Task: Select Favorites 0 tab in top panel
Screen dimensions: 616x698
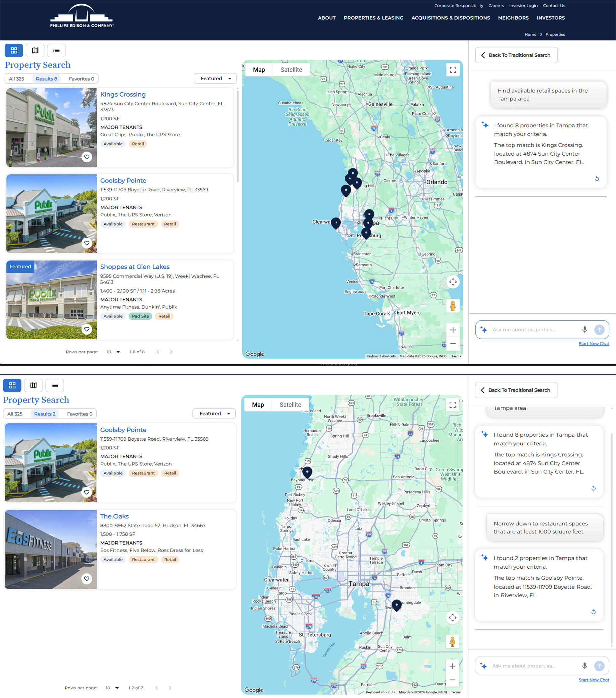Action: click(x=81, y=79)
